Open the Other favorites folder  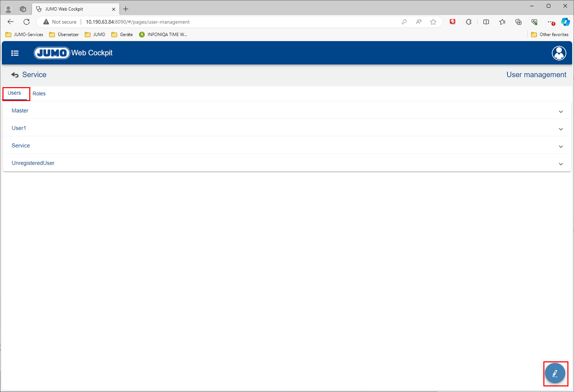pyautogui.click(x=550, y=34)
